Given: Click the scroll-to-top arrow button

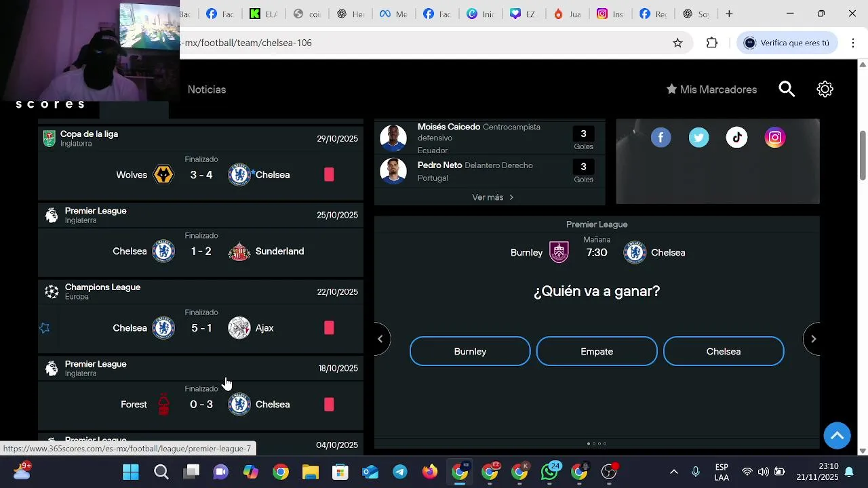Looking at the screenshot, I should [837, 436].
